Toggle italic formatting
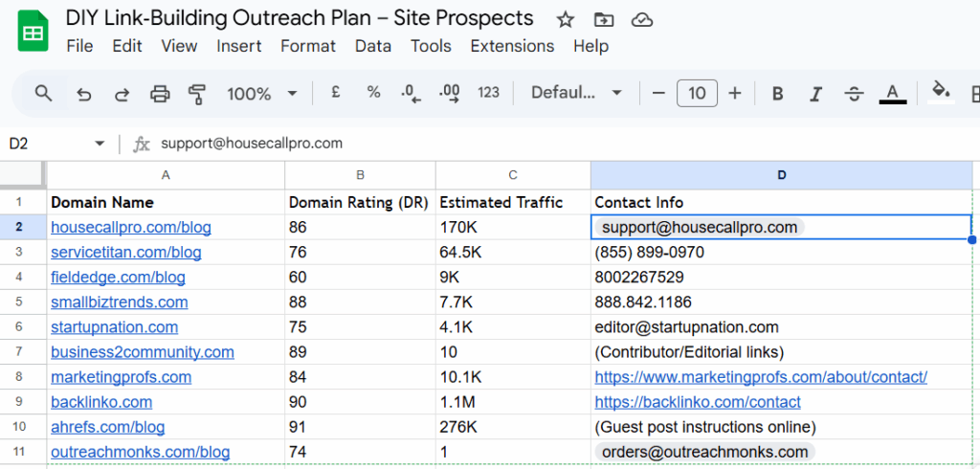This screenshot has height=469, width=980. click(815, 94)
